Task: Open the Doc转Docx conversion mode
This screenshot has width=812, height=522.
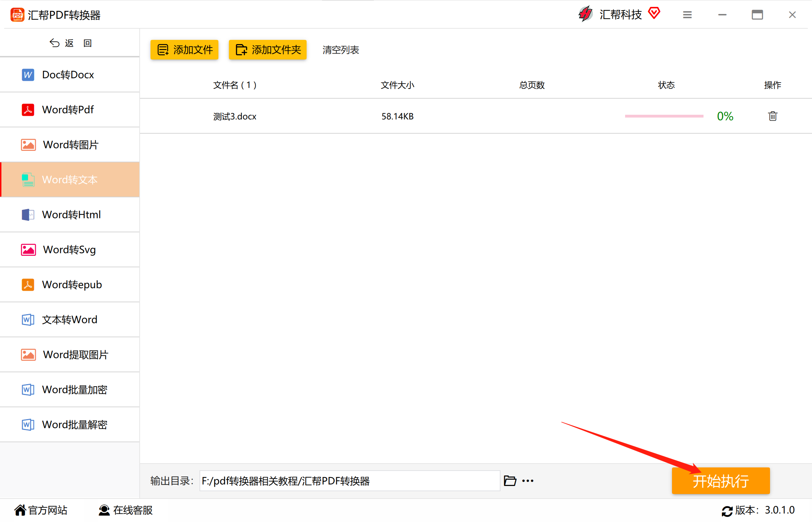Action: coord(70,75)
